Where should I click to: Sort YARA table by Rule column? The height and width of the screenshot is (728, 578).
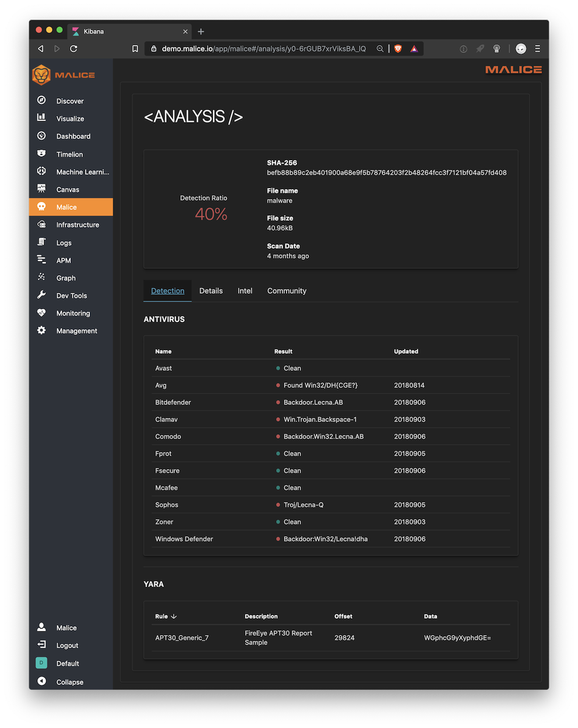(x=166, y=616)
